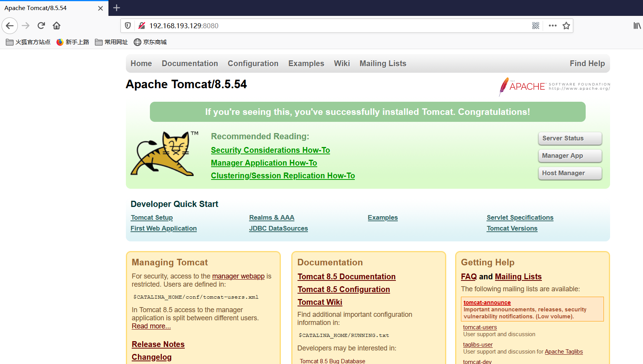Open Tomcat 8.5 Bug Database link
This screenshot has width=643, height=364.
pyautogui.click(x=332, y=361)
